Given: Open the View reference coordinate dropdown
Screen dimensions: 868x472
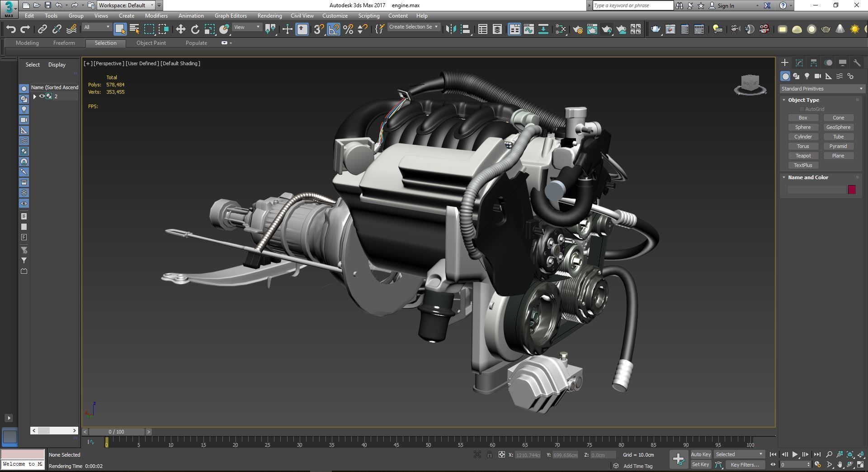Looking at the screenshot, I should (247, 27).
